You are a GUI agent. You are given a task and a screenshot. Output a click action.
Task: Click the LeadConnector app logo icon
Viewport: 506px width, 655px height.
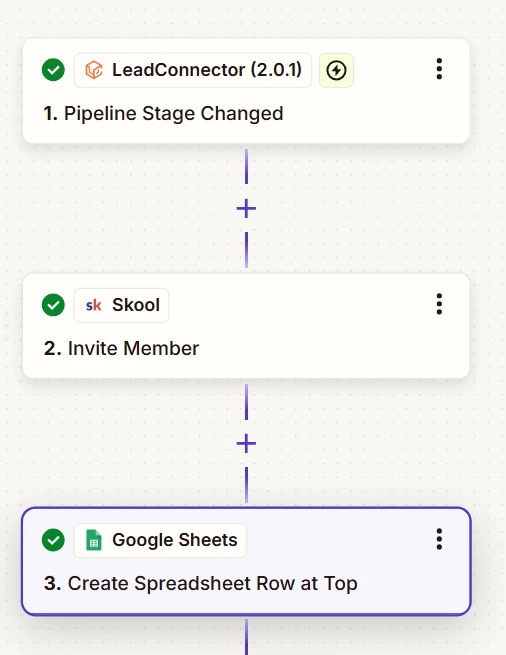click(x=94, y=70)
